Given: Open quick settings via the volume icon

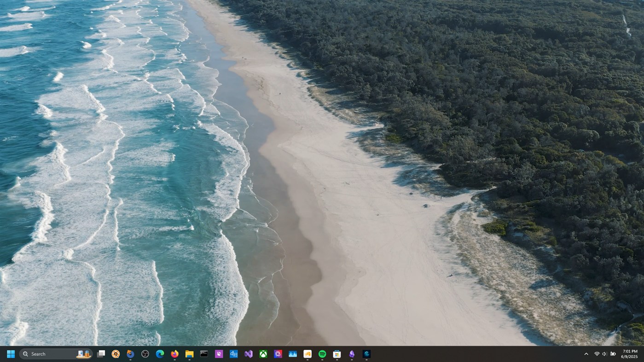Looking at the screenshot, I should [604, 354].
